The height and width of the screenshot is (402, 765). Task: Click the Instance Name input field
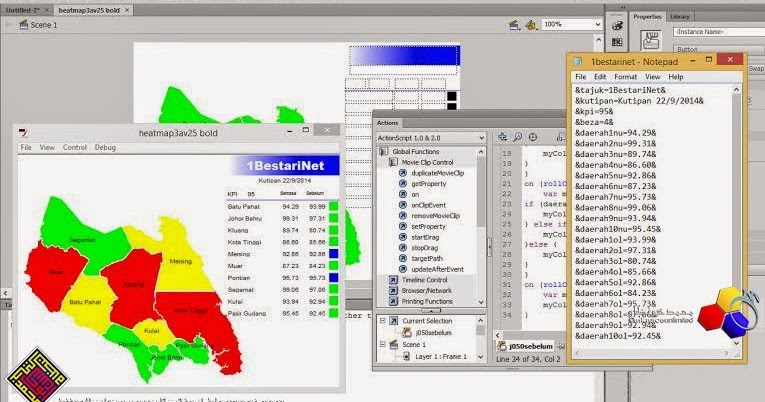click(x=719, y=32)
